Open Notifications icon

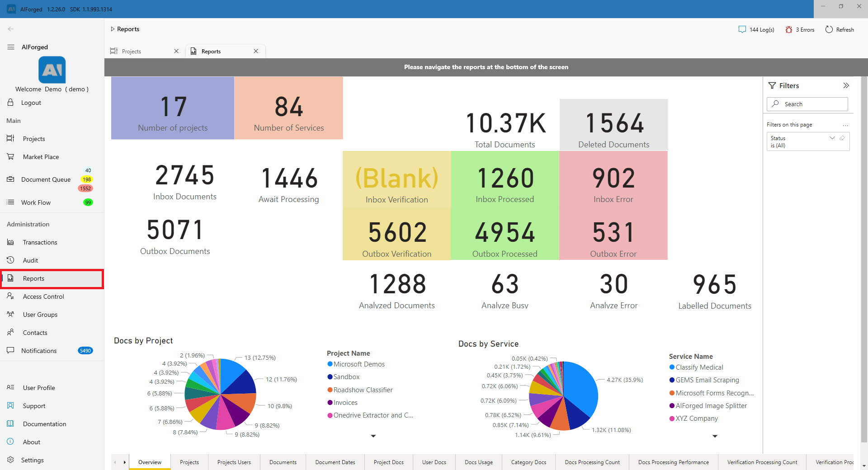click(10, 350)
